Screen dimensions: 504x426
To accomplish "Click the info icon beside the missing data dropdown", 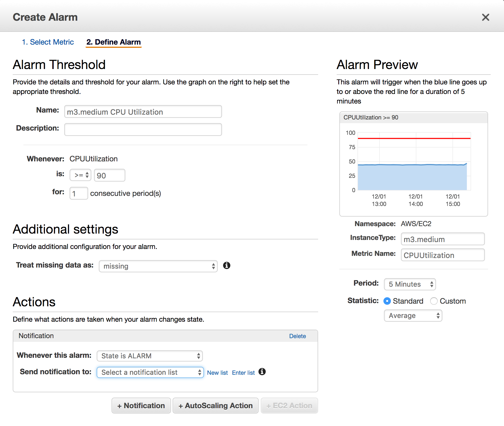I will pyautogui.click(x=227, y=266).
